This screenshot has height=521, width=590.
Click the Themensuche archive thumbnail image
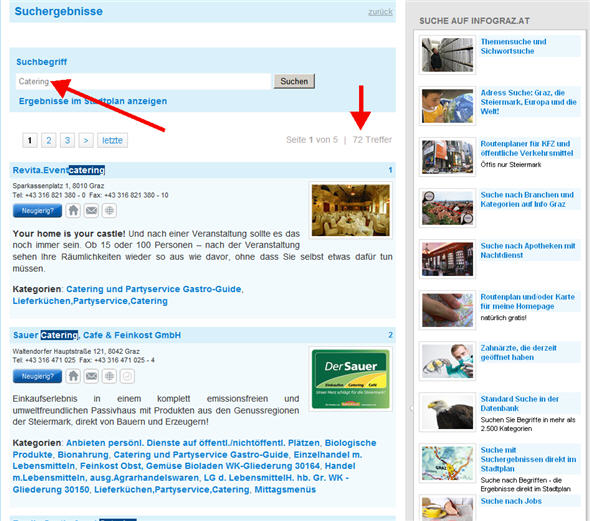447,55
